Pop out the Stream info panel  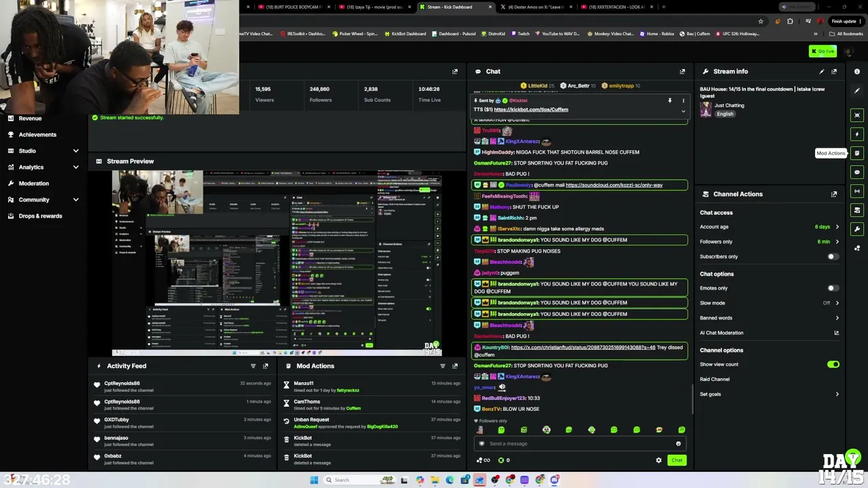834,71
